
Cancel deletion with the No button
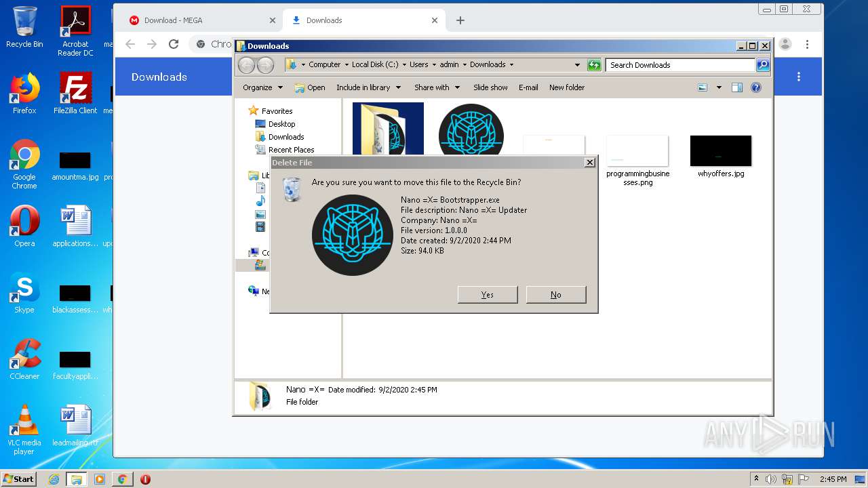[555, 294]
